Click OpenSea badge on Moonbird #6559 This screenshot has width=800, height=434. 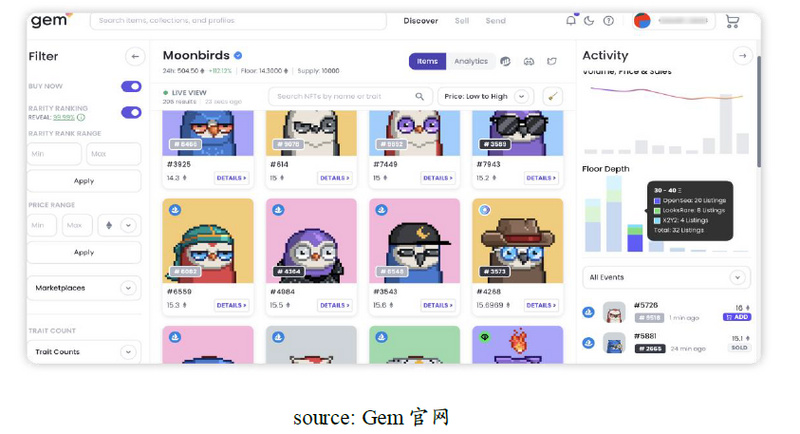tap(175, 210)
